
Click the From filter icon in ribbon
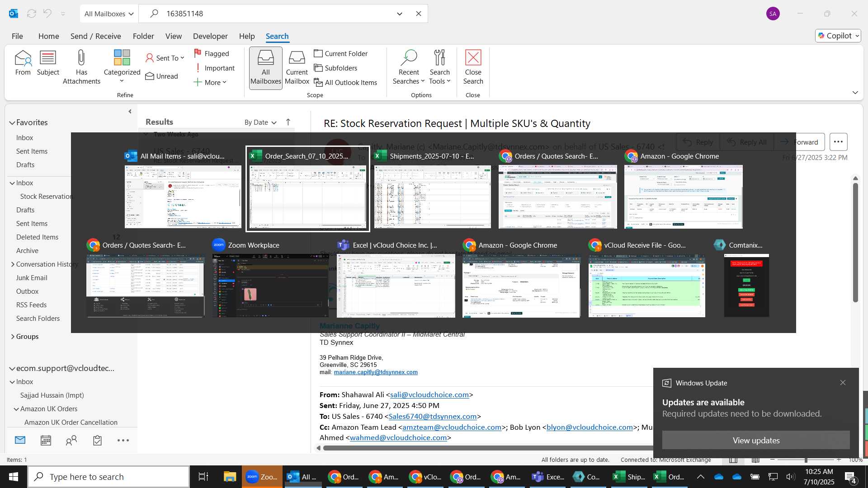tap(23, 62)
